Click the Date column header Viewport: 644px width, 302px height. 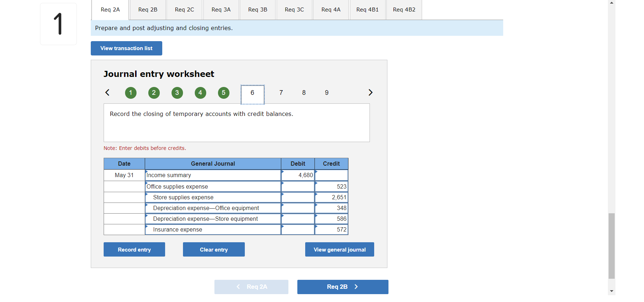click(124, 164)
